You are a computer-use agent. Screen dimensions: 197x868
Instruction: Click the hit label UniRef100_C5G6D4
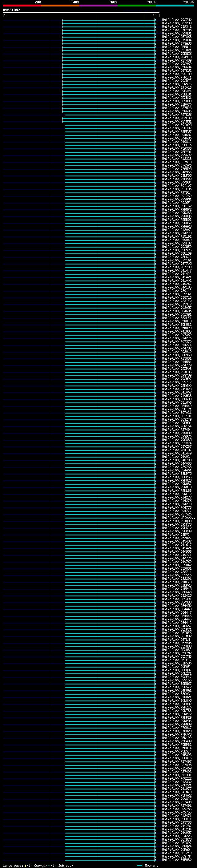177,67
